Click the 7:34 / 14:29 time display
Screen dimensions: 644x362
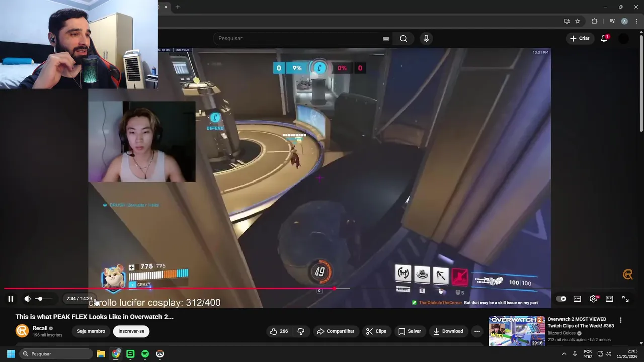pyautogui.click(x=79, y=299)
